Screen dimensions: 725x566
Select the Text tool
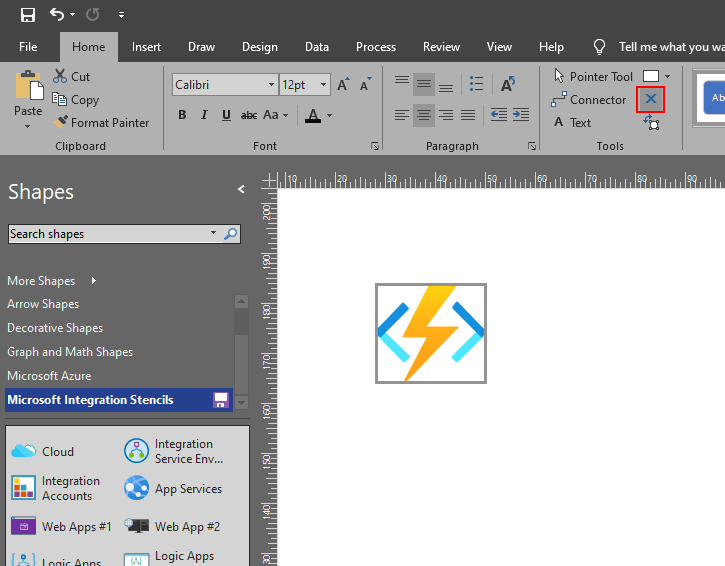click(572, 123)
